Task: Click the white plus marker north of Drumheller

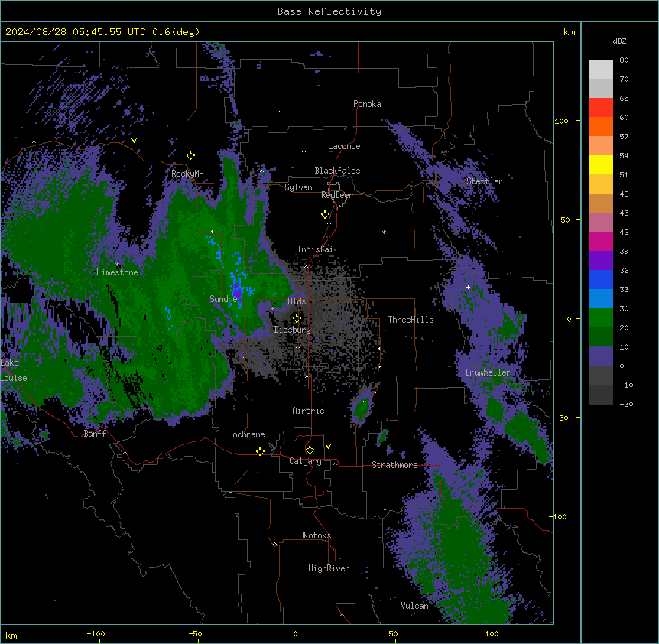Action: (x=468, y=287)
